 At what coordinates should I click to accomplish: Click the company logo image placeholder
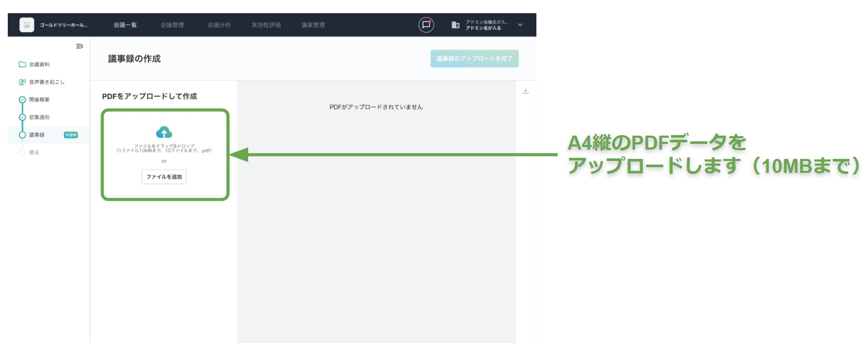(26, 25)
